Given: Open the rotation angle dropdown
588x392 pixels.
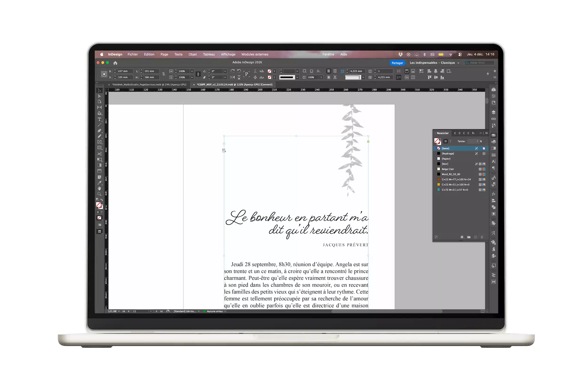Looking at the screenshot, I should tap(225, 71).
